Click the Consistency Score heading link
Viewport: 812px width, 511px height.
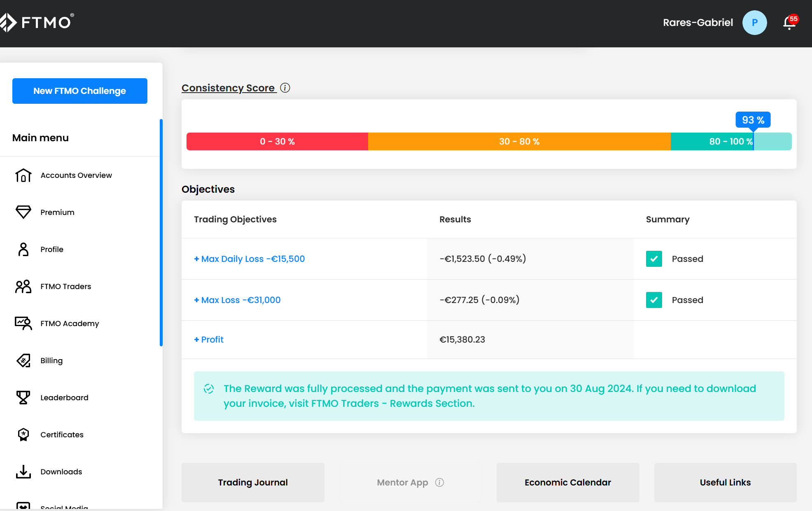229,88
